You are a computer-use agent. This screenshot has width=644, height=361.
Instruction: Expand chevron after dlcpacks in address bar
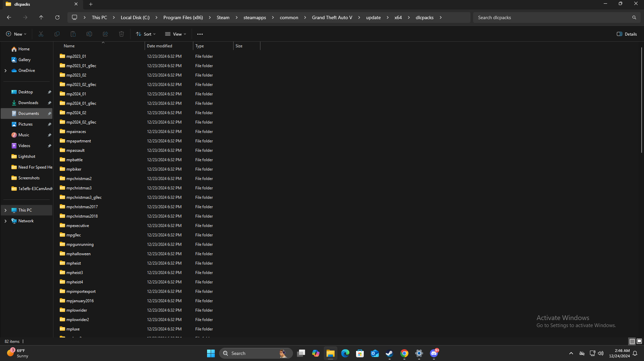(441, 17)
